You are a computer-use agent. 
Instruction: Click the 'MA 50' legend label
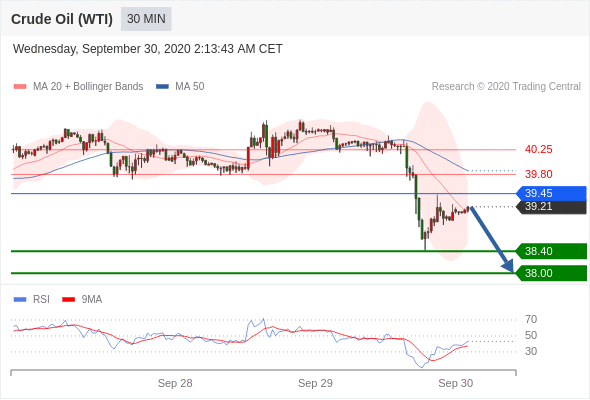[x=190, y=87]
